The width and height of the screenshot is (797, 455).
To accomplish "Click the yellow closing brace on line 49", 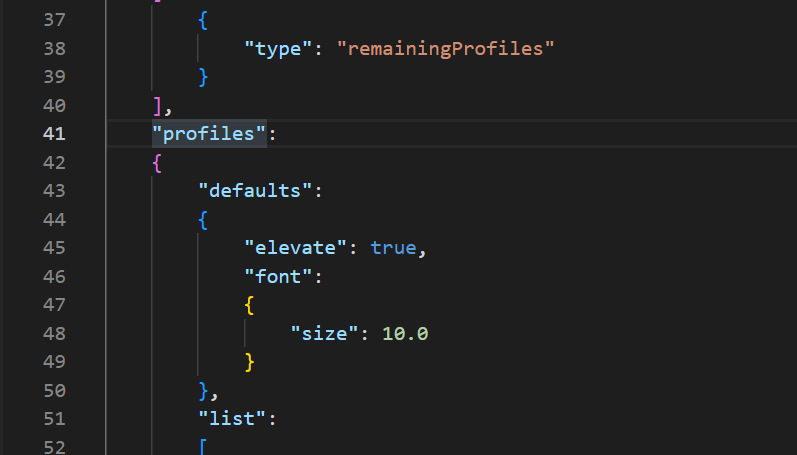I will [x=249, y=362].
